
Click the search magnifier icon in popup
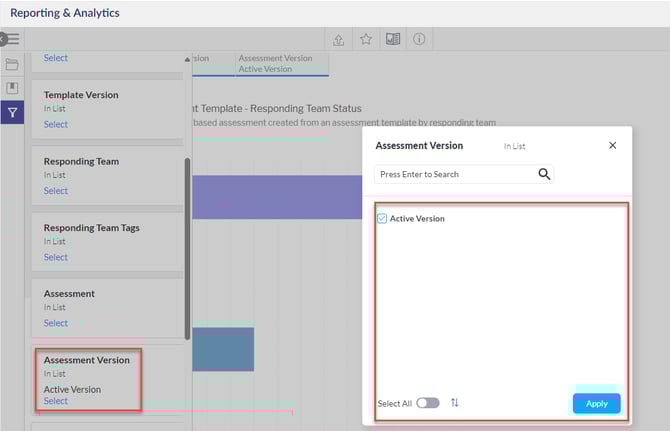pos(544,174)
